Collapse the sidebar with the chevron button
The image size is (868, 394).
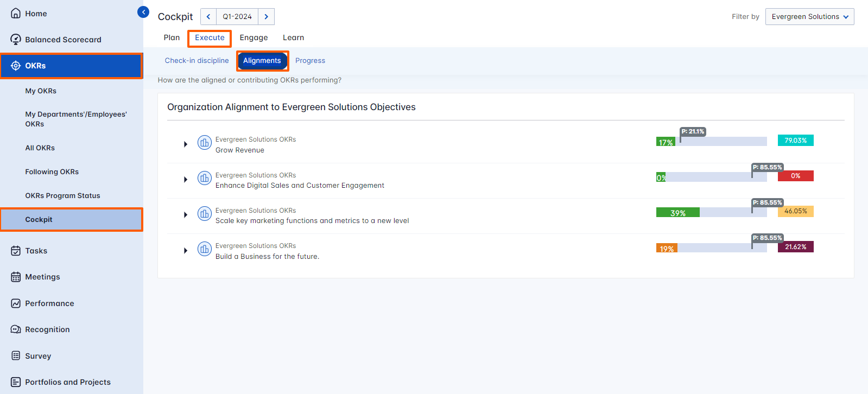[x=143, y=12]
